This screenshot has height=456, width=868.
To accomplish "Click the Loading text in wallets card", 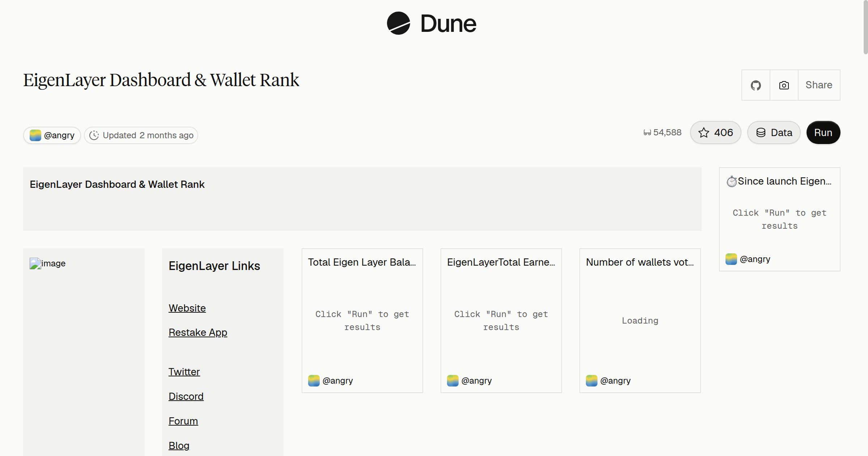I will tap(640, 321).
